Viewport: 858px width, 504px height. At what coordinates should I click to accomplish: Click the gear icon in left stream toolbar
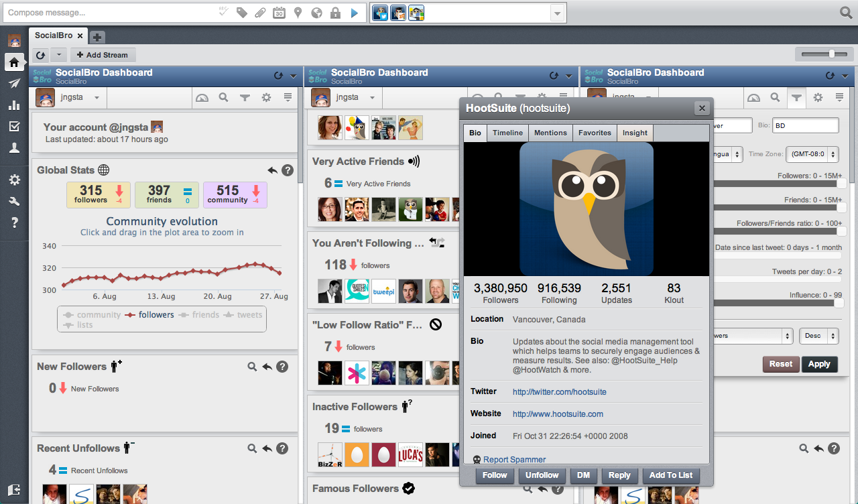(266, 98)
